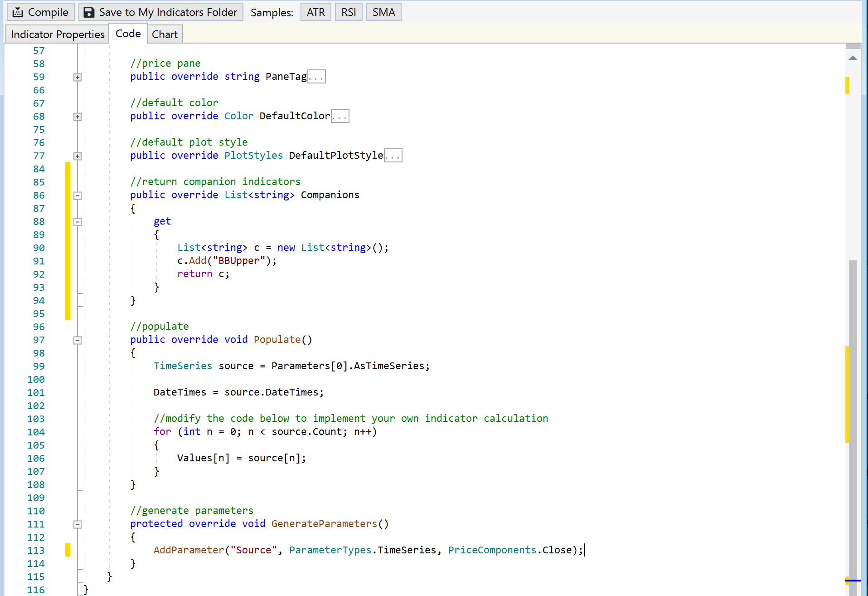Expand the PaneTag fold marker
Screen dimensions: 868x596
coord(78,77)
